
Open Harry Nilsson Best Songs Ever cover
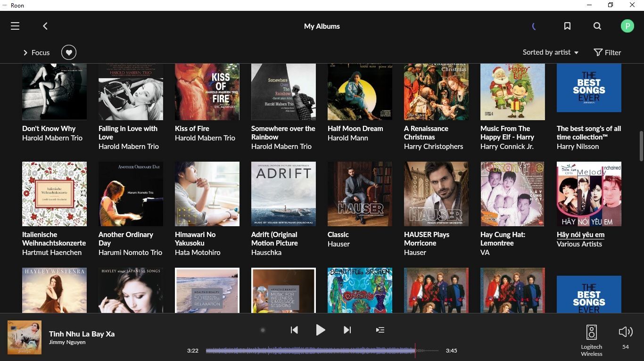tap(589, 88)
